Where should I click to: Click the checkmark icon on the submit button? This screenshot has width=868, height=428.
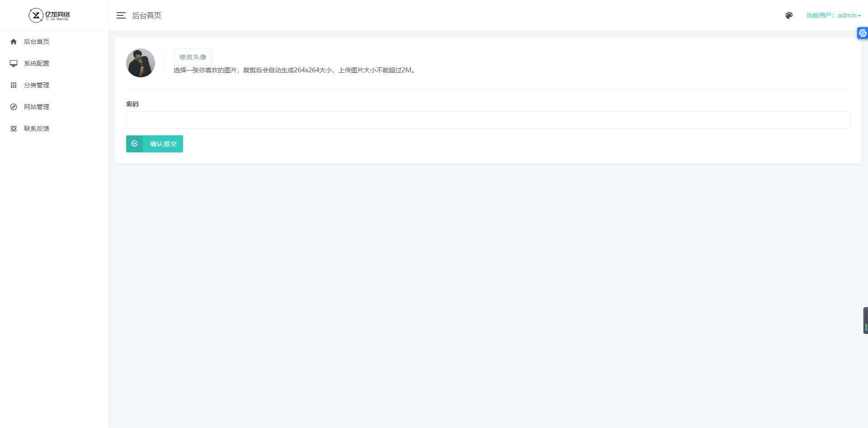coord(135,144)
